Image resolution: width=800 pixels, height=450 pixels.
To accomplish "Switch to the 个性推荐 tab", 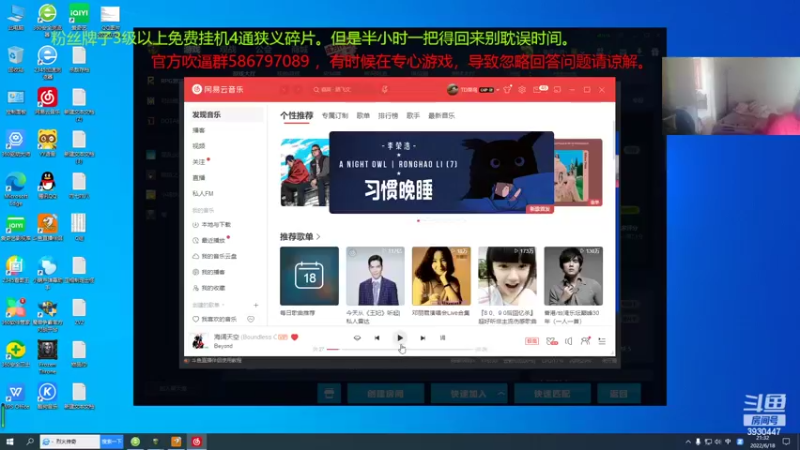I will click(x=296, y=115).
